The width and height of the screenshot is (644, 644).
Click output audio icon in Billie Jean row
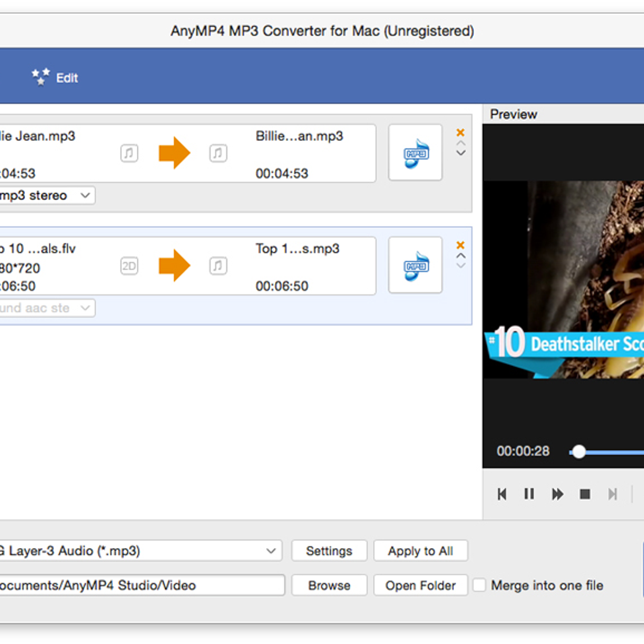(218, 153)
